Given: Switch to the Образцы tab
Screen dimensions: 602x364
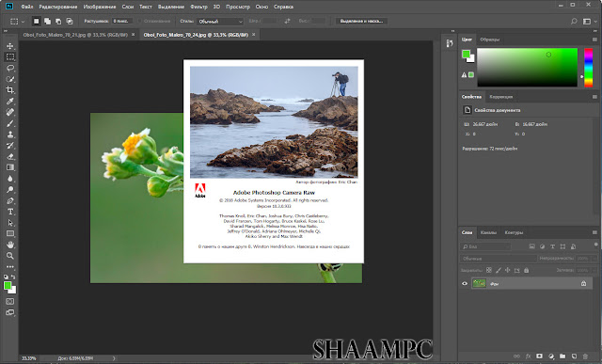Looking at the screenshot, I should pos(490,40).
